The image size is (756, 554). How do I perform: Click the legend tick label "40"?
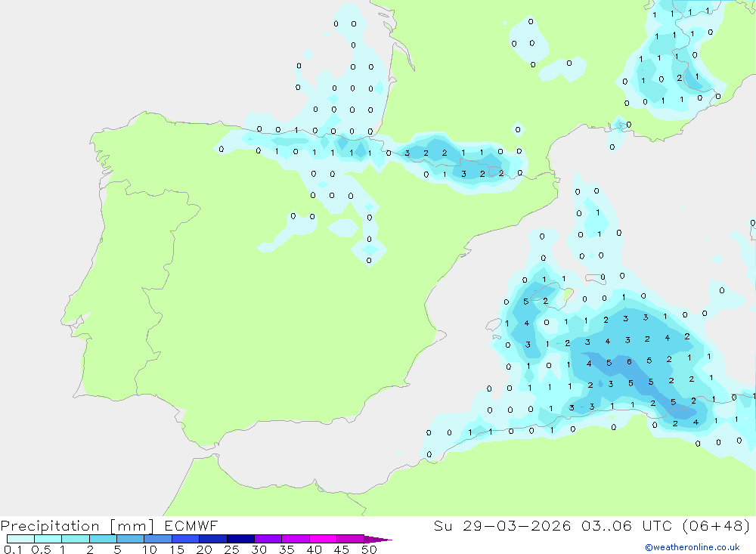coord(314,549)
